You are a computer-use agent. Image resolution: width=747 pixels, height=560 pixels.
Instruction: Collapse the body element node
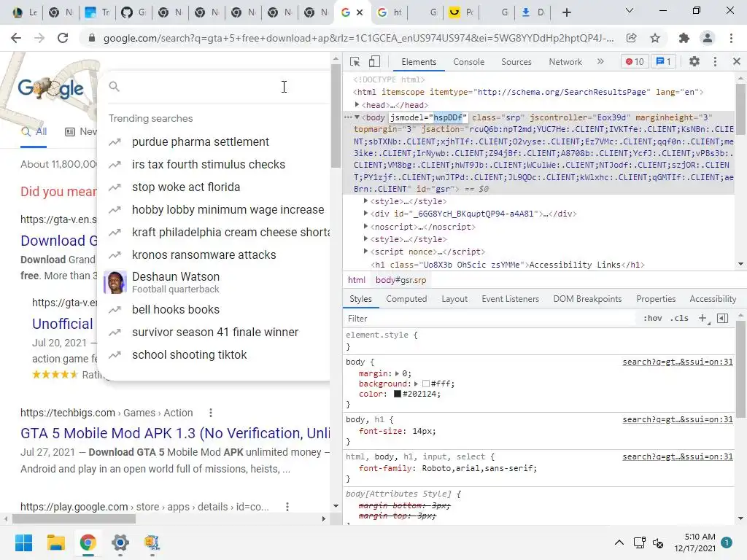coord(357,117)
